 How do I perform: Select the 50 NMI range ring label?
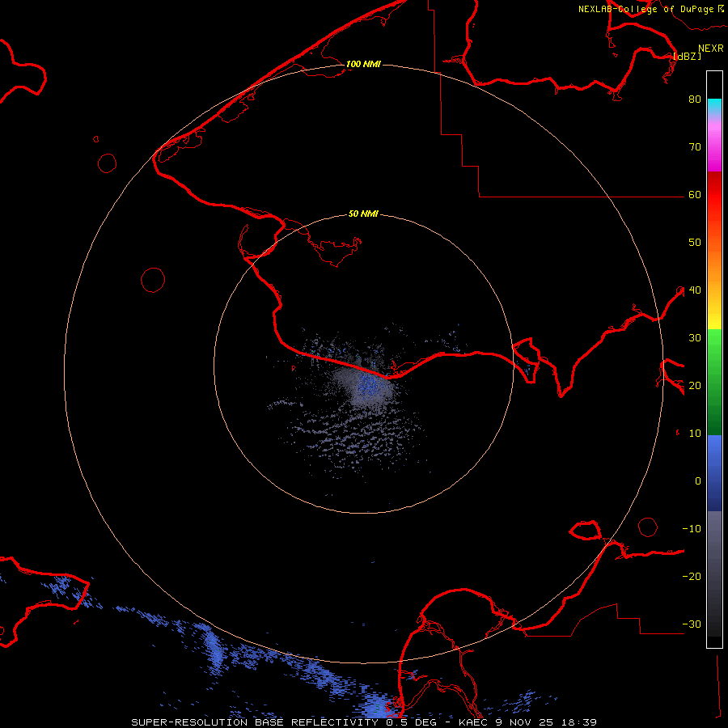[363, 214]
